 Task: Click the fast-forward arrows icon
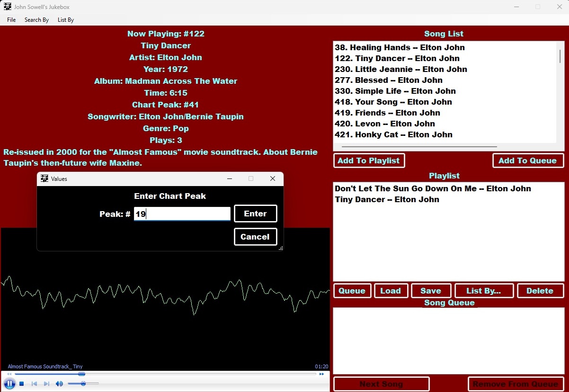322,374
